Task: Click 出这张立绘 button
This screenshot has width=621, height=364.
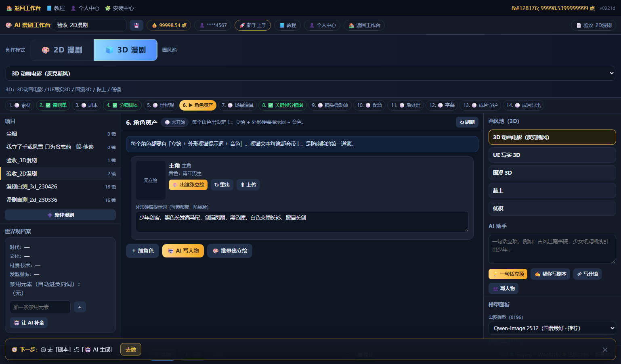Action: pos(188,185)
